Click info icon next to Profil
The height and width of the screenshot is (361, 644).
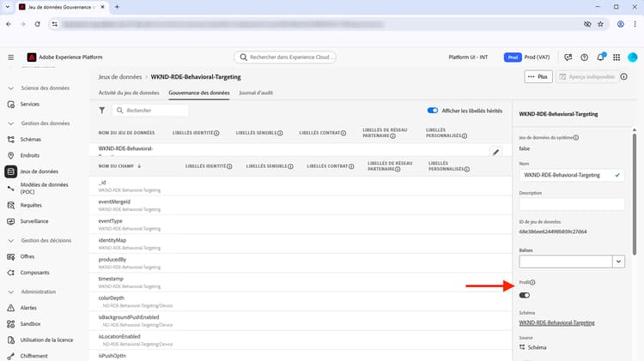pyautogui.click(x=532, y=282)
